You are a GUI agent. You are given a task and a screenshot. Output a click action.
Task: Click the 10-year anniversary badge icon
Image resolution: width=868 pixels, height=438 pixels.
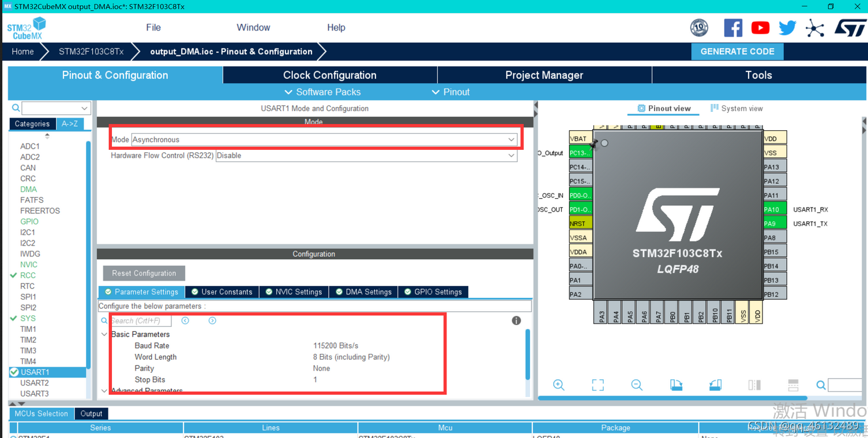coord(699,27)
